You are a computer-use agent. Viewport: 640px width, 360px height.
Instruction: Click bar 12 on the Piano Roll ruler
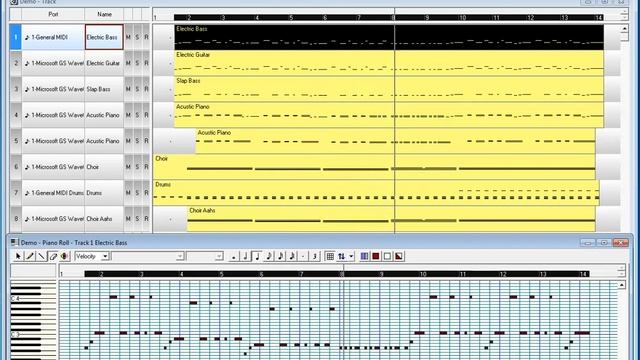tap(503, 274)
